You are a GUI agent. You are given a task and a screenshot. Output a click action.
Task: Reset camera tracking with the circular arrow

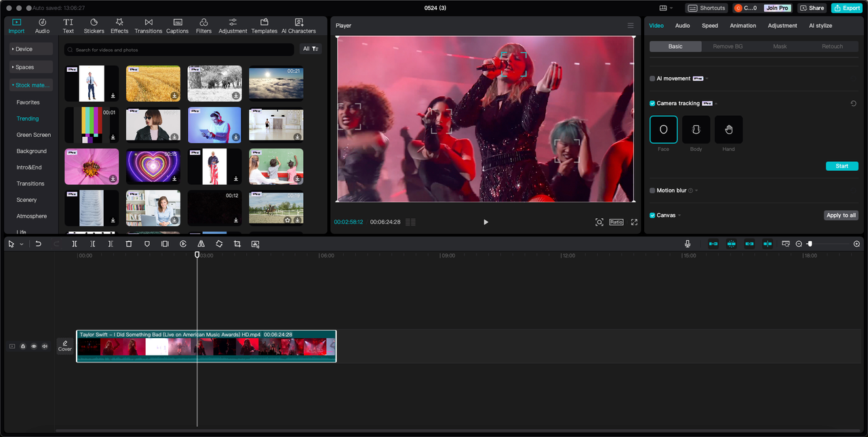pos(853,104)
